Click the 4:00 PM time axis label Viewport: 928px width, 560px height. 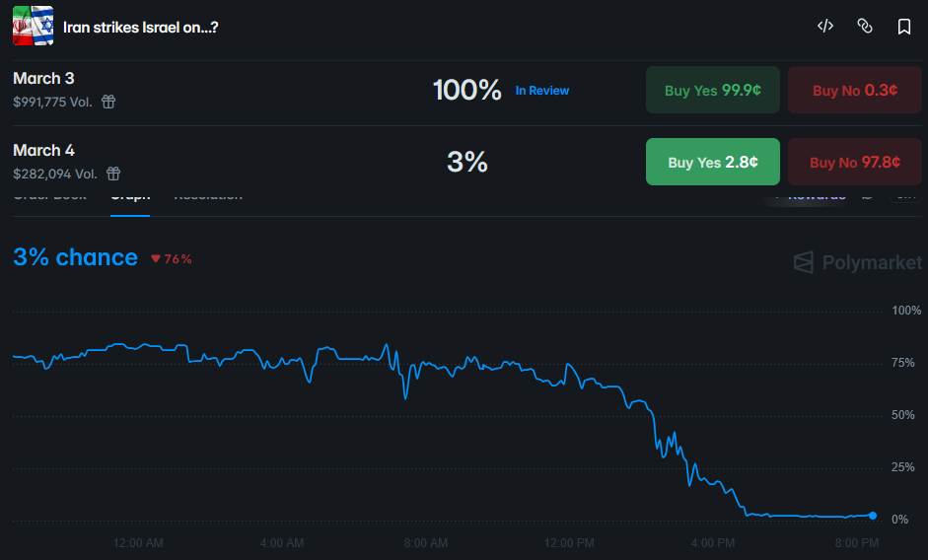pyautogui.click(x=713, y=543)
